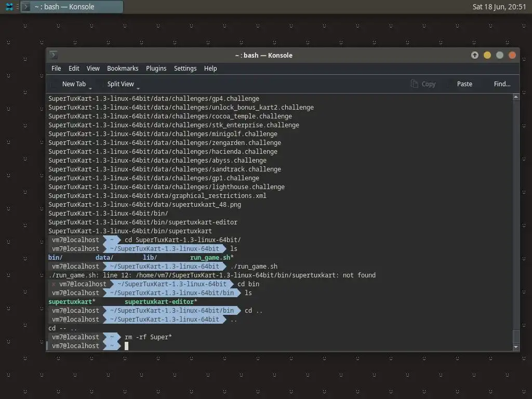Select the bash — Konsole taskbar entry

click(x=72, y=7)
